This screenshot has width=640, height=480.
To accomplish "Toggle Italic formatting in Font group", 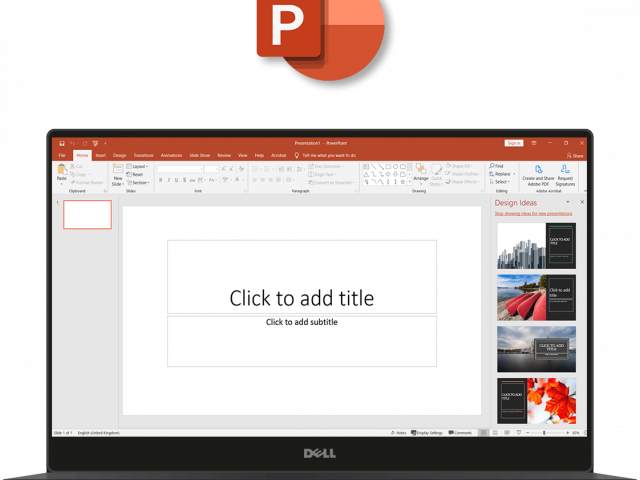I will point(170,180).
